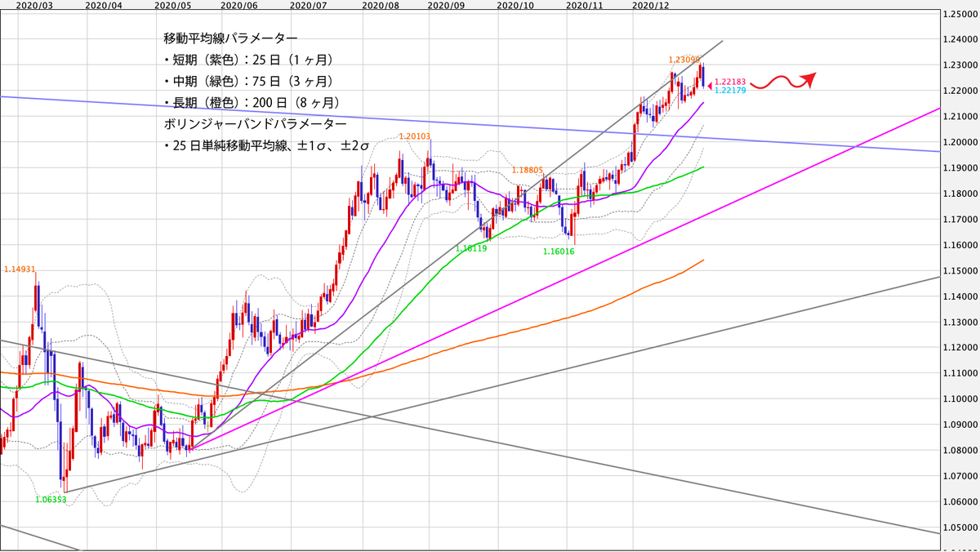980x552 pixels.
Task: Click the 25 日単純移動平均線 ±1σ ±2σ line
Action: coord(267,145)
